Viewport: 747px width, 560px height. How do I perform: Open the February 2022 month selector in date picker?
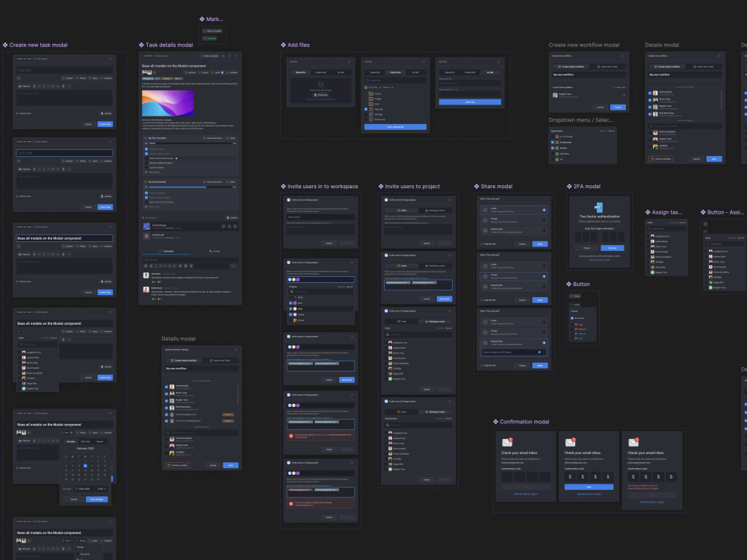pyautogui.click(x=85, y=449)
